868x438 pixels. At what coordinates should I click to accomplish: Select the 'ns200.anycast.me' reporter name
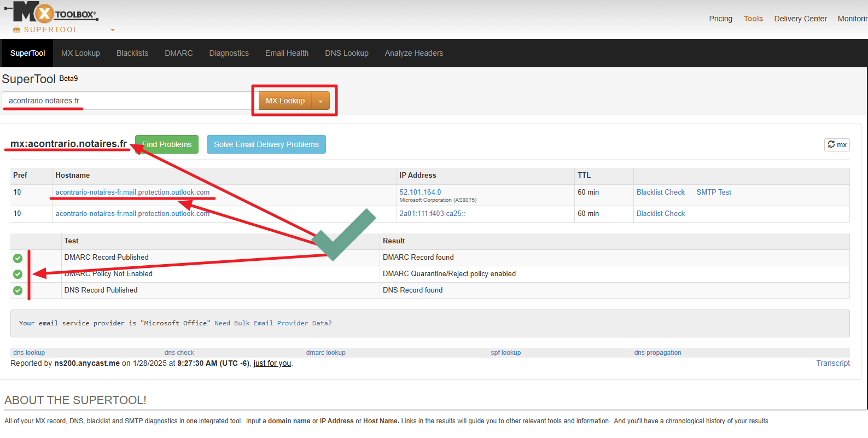click(x=87, y=364)
